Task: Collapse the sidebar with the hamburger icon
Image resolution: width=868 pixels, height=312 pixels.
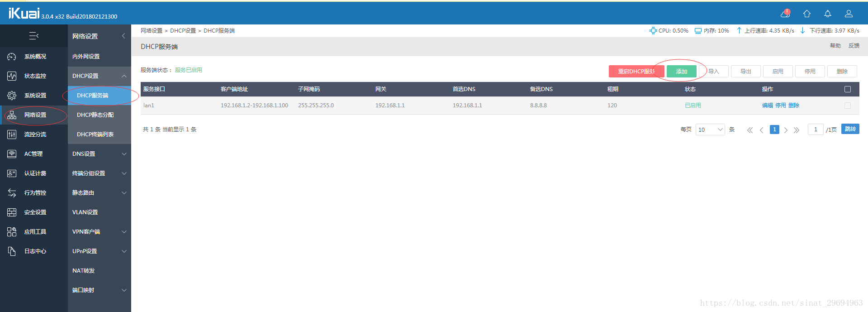Action: pos(34,36)
